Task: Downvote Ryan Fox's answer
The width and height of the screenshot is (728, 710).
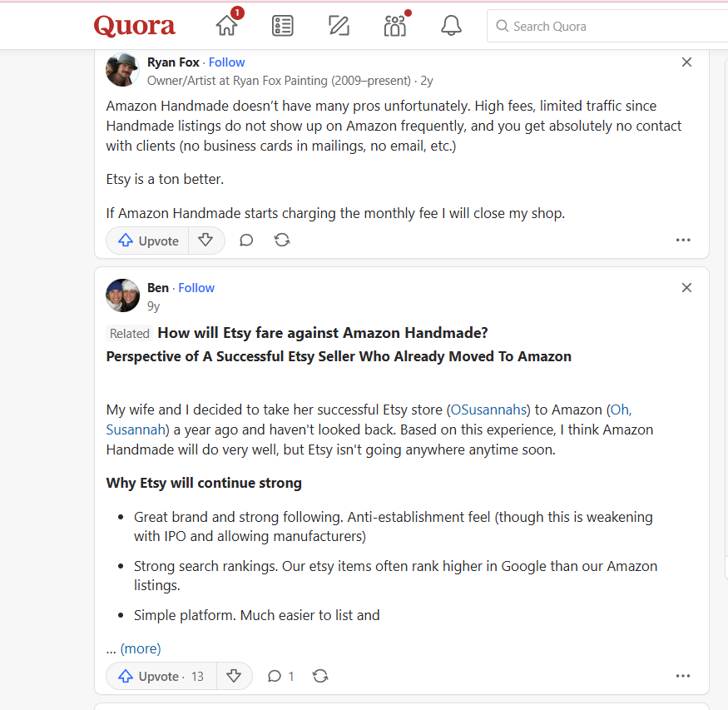Action: point(206,241)
